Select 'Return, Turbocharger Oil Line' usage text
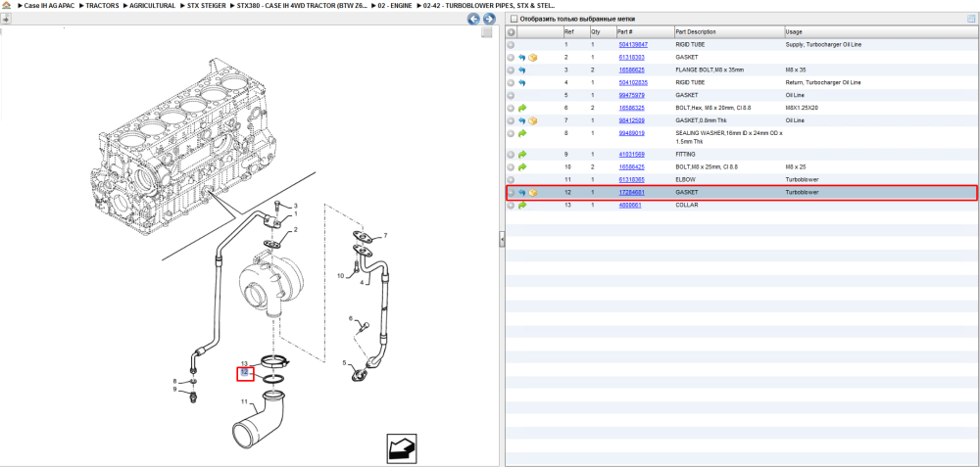The width and height of the screenshot is (980, 467). click(823, 82)
